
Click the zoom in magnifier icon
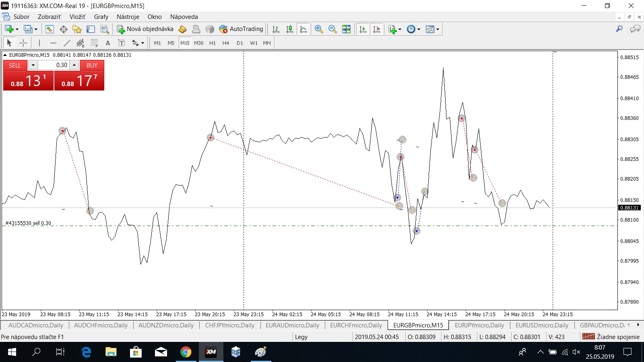pyautogui.click(x=319, y=29)
